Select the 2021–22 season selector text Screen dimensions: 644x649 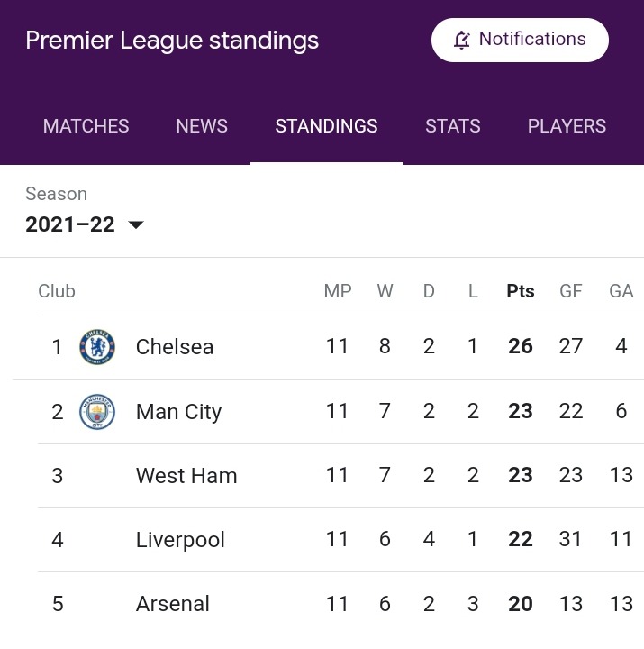(70, 224)
